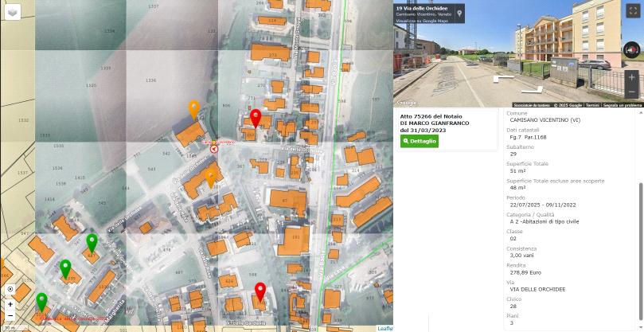The height and width of the screenshot is (332, 644).
Task: Open the map layers switcher
Action: click(12, 12)
